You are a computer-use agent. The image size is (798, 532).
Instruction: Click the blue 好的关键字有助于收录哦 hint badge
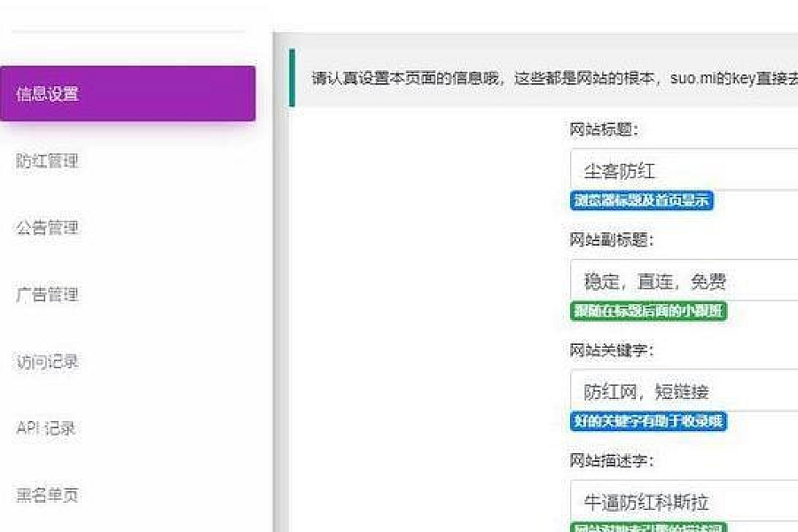[648, 421]
